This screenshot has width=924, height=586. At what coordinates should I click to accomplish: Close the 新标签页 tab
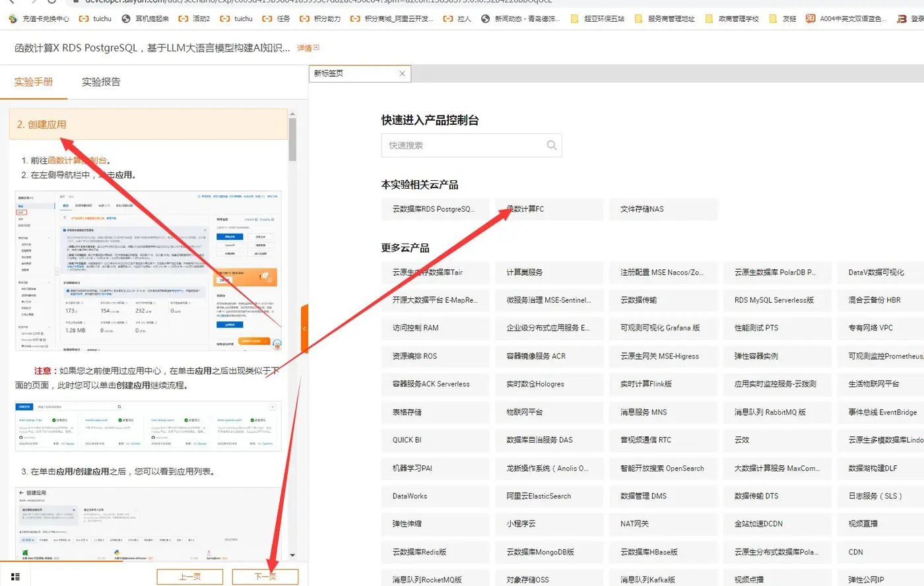402,73
